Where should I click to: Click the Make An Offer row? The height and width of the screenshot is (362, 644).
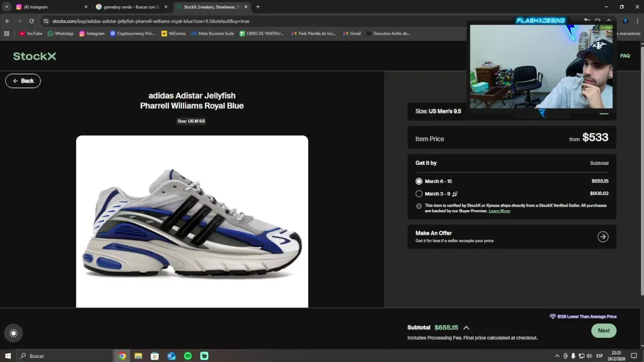[x=512, y=236]
